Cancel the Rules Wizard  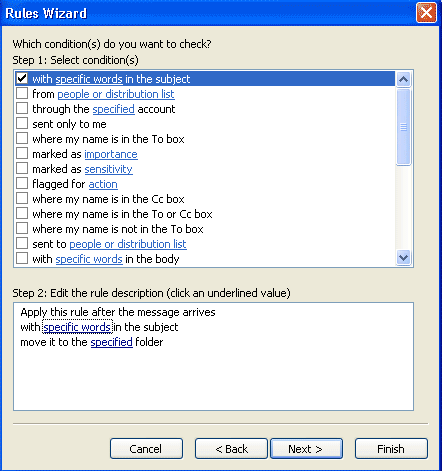(x=146, y=449)
